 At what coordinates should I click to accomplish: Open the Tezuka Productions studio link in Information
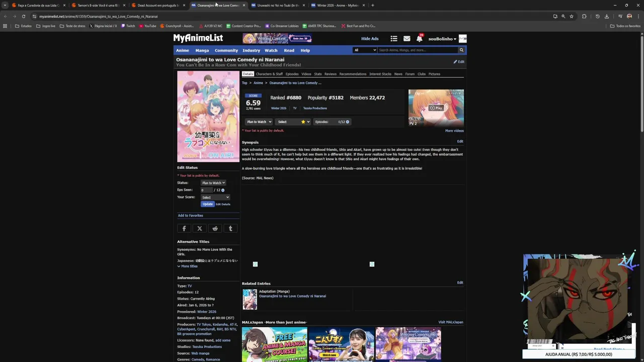coord(207,347)
